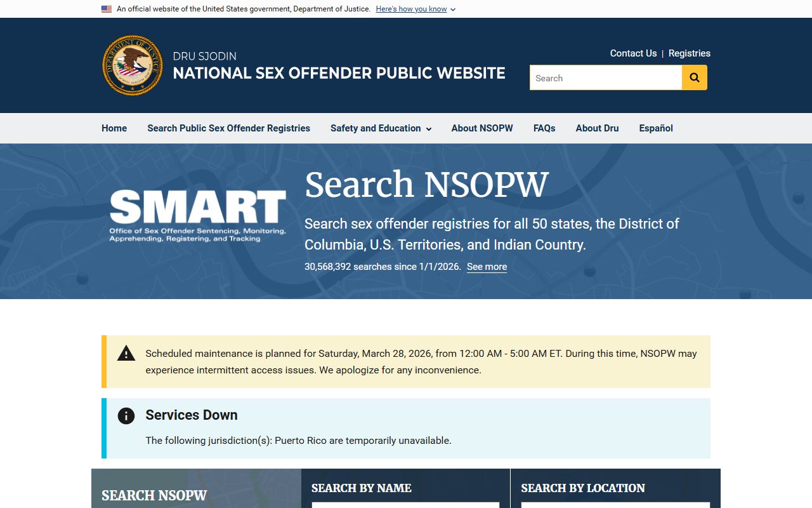Image resolution: width=812 pixels, height=508 pixels.
Task: Click the Puerto Rico unavailable jurisdiction message
Action: [298, 440]
